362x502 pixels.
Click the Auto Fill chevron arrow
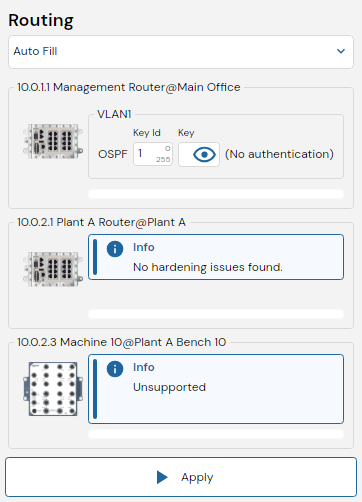[x=341, y=51]
